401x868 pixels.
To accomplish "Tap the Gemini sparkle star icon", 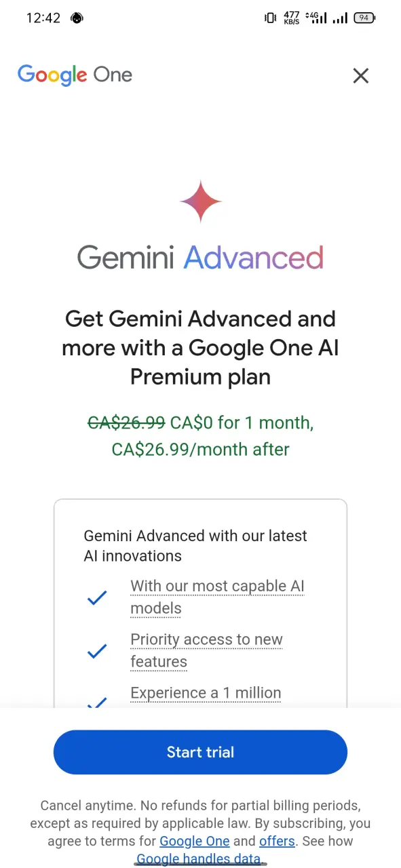I will [201, 201].
